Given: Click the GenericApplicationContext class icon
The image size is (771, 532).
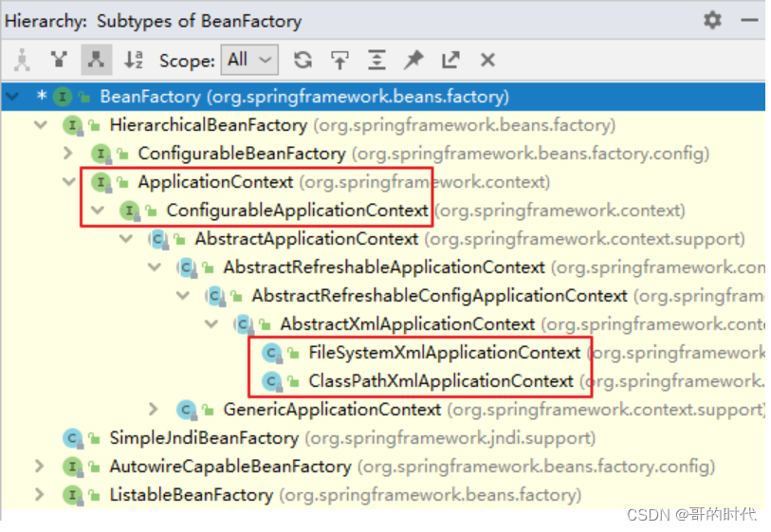Looking at the screenshot, I should point(187,410).
